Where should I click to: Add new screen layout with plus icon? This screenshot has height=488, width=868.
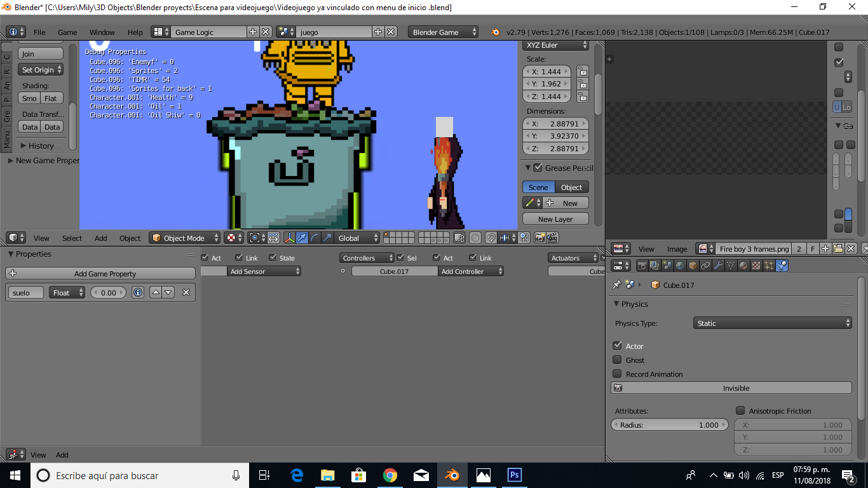253,32
